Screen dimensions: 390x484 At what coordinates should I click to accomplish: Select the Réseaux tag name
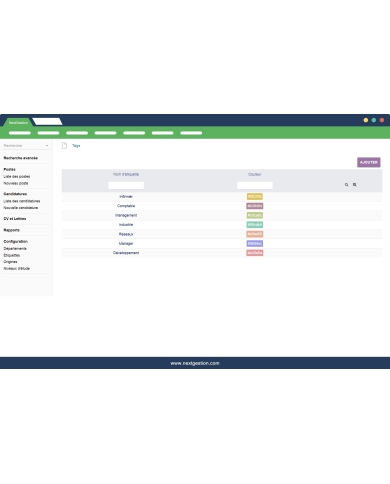click(x=126, y=234)
